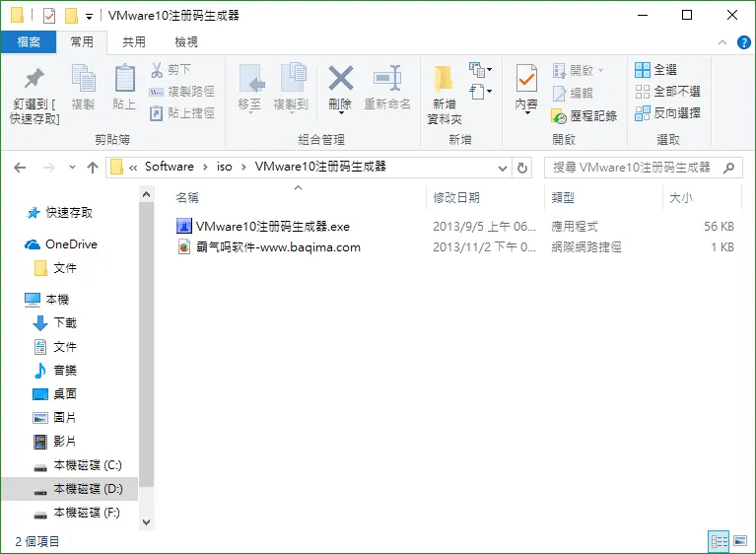Open the 檢視 tab
This screenshot has height=554, width=756.
click(186, 42)
